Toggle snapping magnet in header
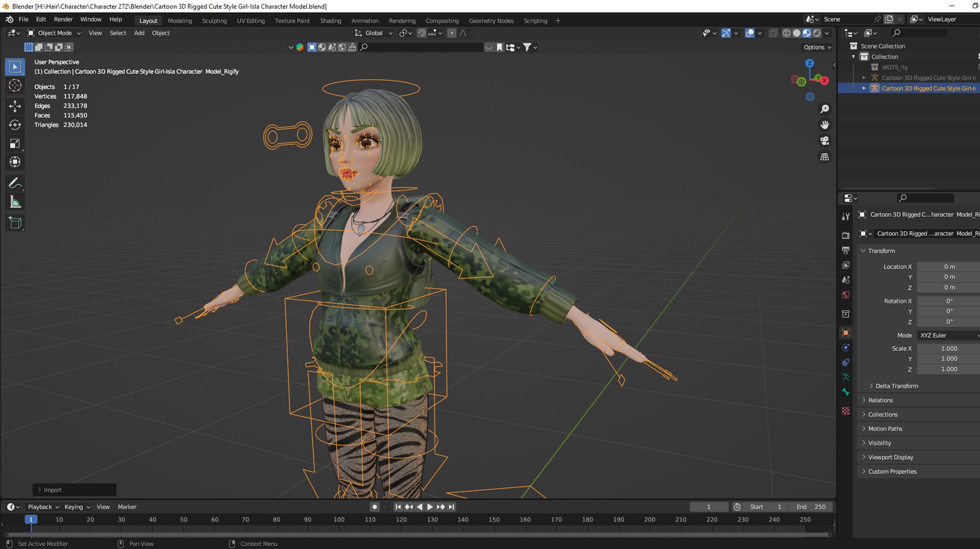The image size is (980, 549). 422,33
